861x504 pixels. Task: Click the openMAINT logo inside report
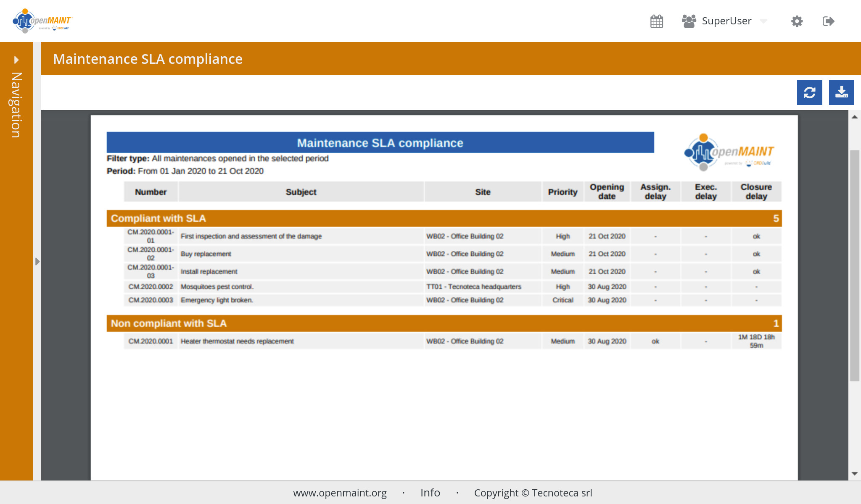point(729,153)
